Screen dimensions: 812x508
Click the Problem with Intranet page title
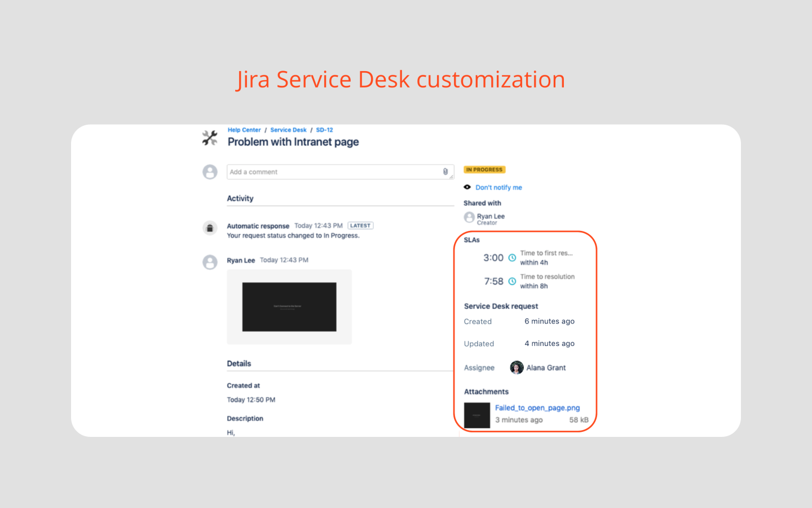[x=293, y=142]
